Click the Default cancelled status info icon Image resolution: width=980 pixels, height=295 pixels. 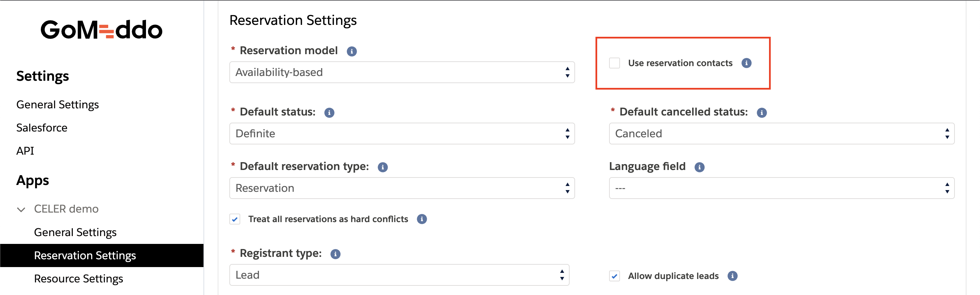pyautogui.click(x=762, y=112)
